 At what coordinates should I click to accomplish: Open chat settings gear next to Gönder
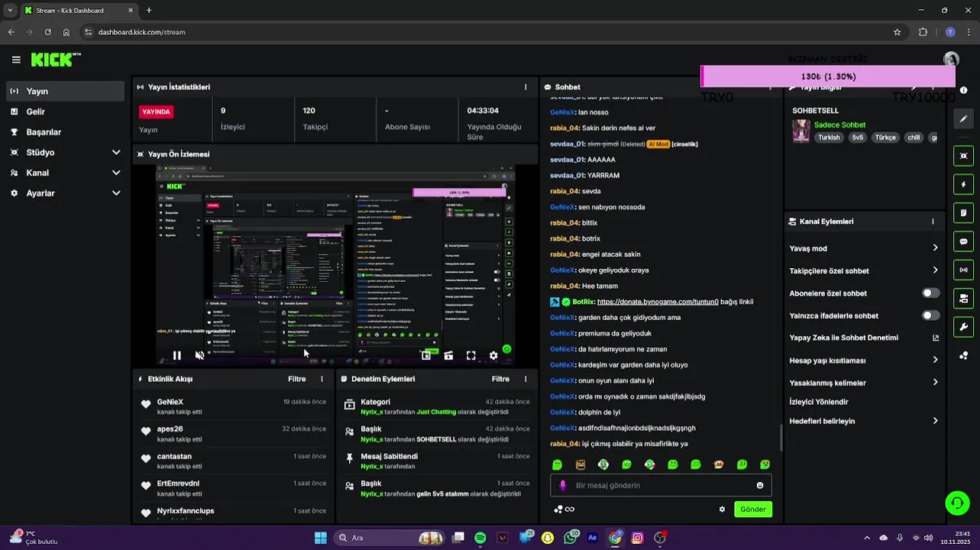point(722,510)
